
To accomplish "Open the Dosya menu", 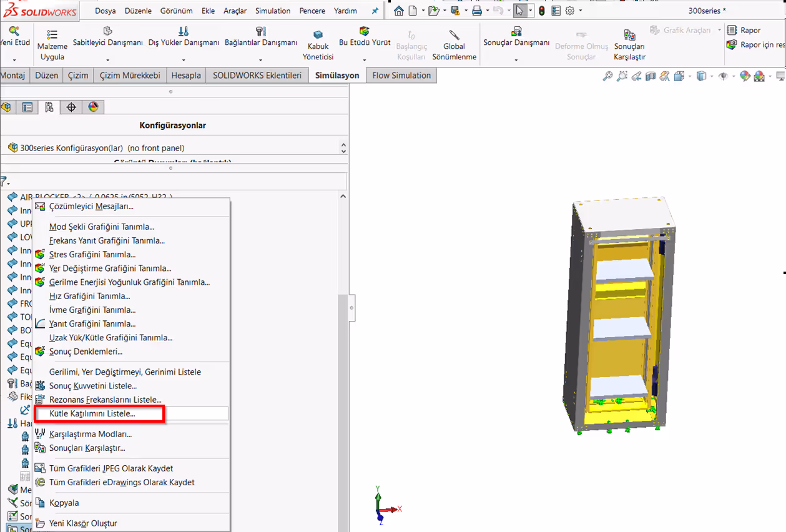I will (106, 11).
